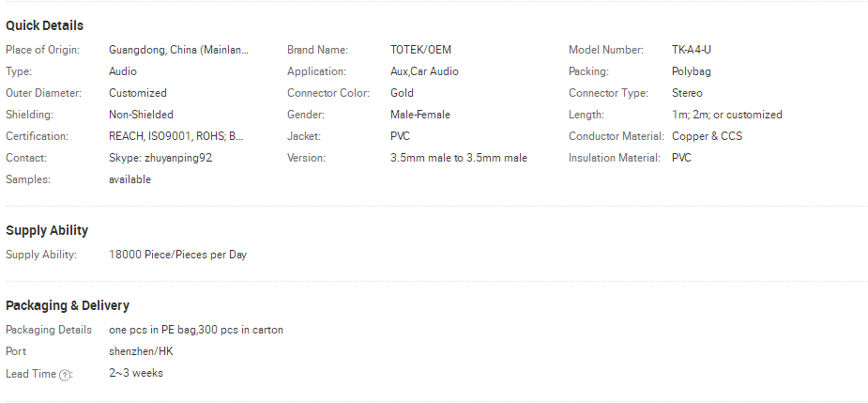868x403 pixels.
Task: Click the Lead Time help question-mark icon
Action: [65, 375]
